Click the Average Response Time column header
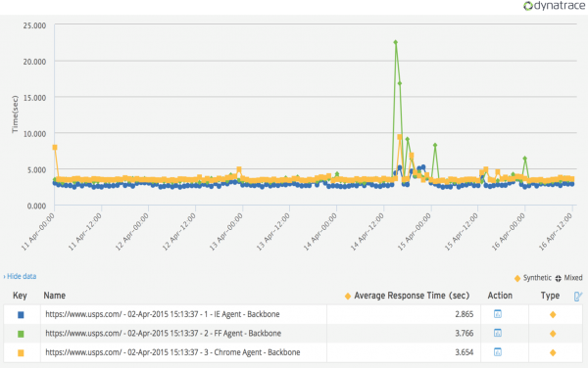Viewport: 588px width, 368px height. pyautogui.click(x=412, y=296)
